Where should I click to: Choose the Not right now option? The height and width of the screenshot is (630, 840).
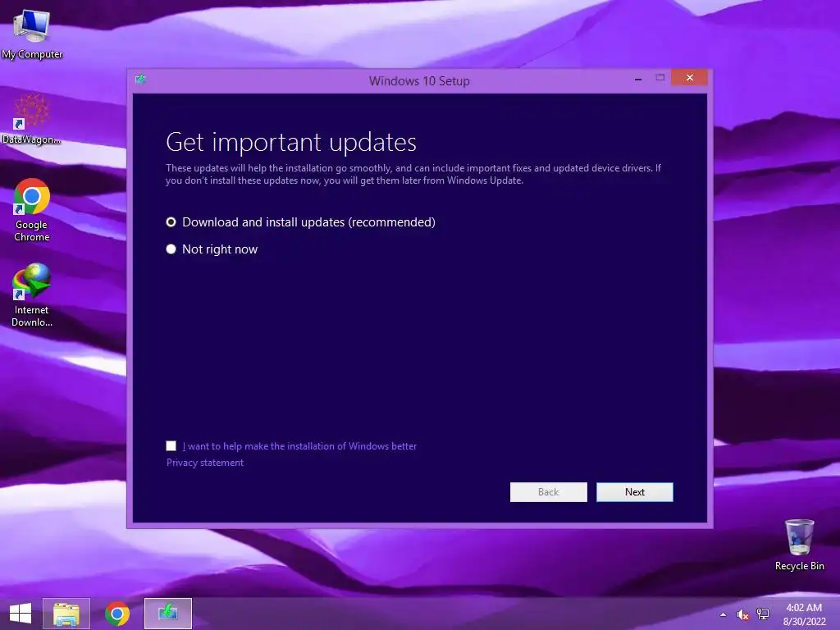point(171,249)
